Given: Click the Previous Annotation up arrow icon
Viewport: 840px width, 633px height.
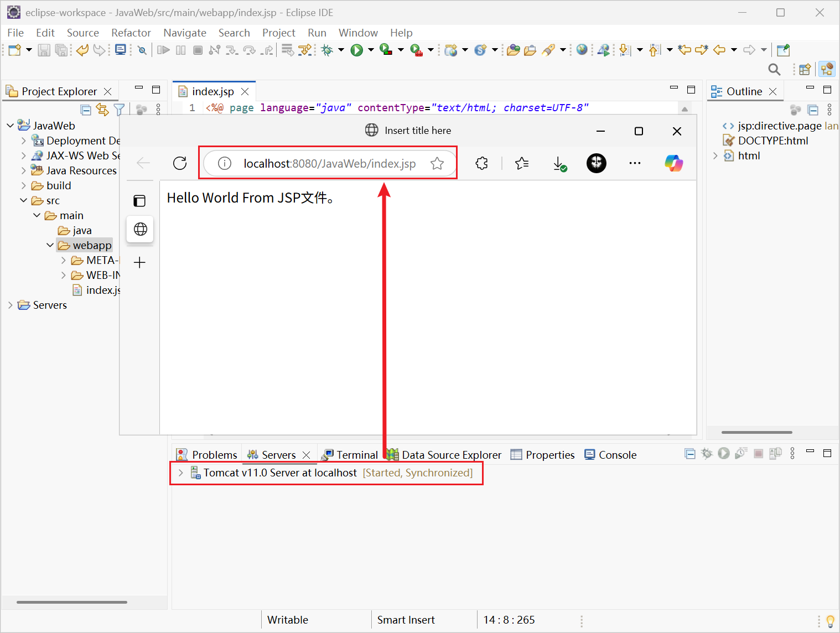Looking at the screenshot, I should (654, 50).
